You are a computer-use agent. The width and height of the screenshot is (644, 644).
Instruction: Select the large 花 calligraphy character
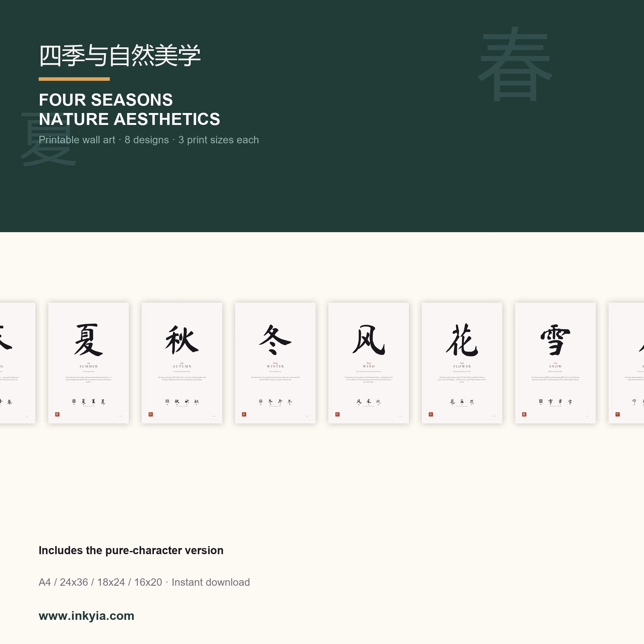click(462, 340)
